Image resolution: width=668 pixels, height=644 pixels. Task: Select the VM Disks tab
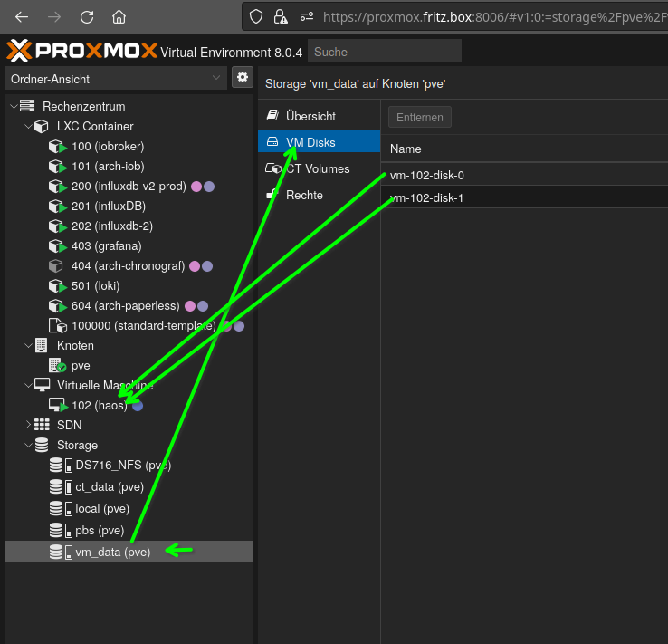click(320, 142)
